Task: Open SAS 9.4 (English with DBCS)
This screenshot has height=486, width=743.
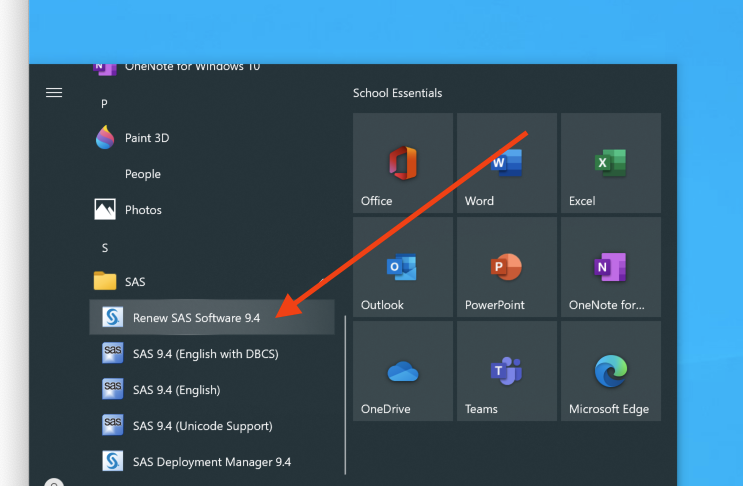Action: pos(205,354)
